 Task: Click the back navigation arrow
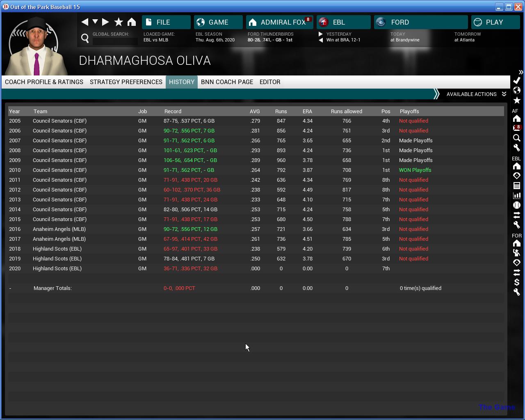click(85, 22)
